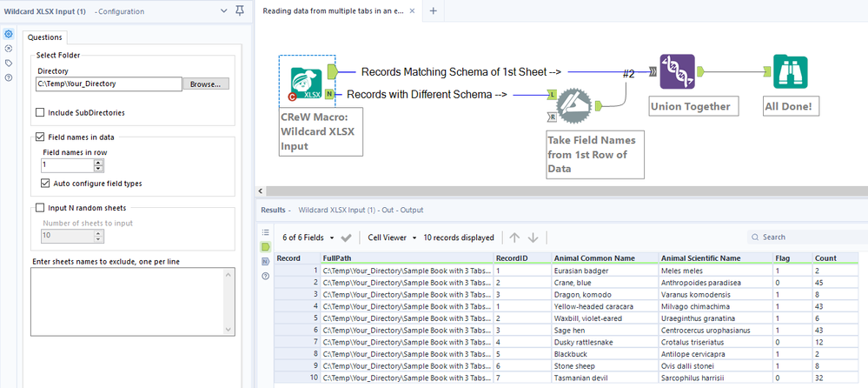
Task: Open the help icon in config sidebar
Action: coord(9,77)
